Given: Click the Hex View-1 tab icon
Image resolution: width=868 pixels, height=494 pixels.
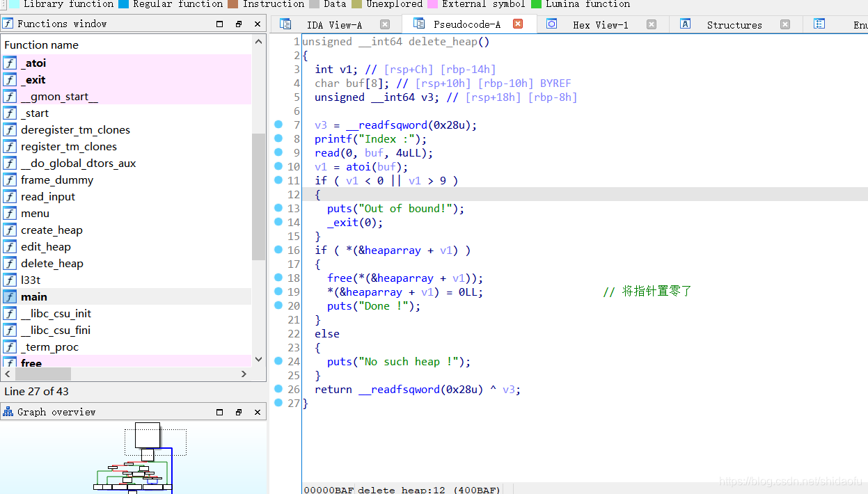Looking at the screenshot, I should click(x=551, y=24).
